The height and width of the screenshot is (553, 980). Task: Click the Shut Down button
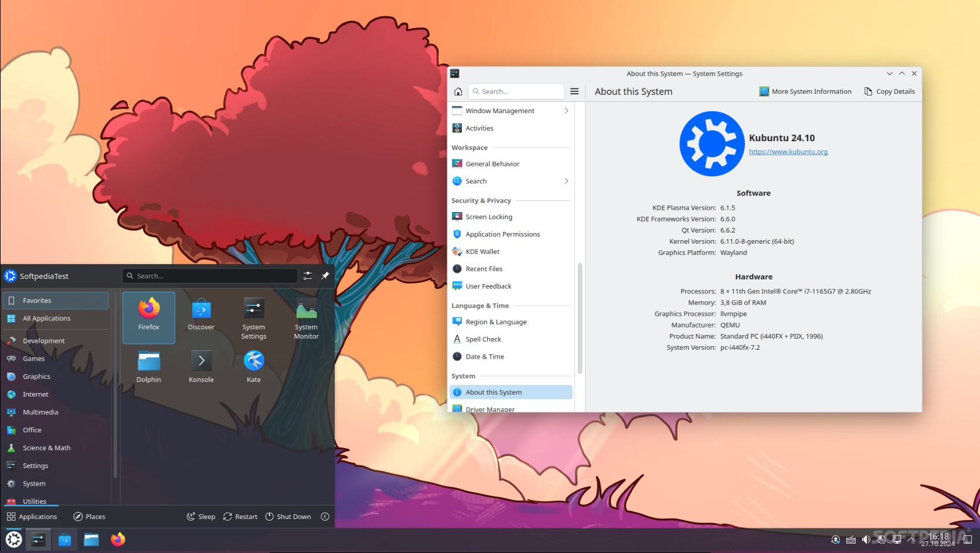(x=288, y=517)
